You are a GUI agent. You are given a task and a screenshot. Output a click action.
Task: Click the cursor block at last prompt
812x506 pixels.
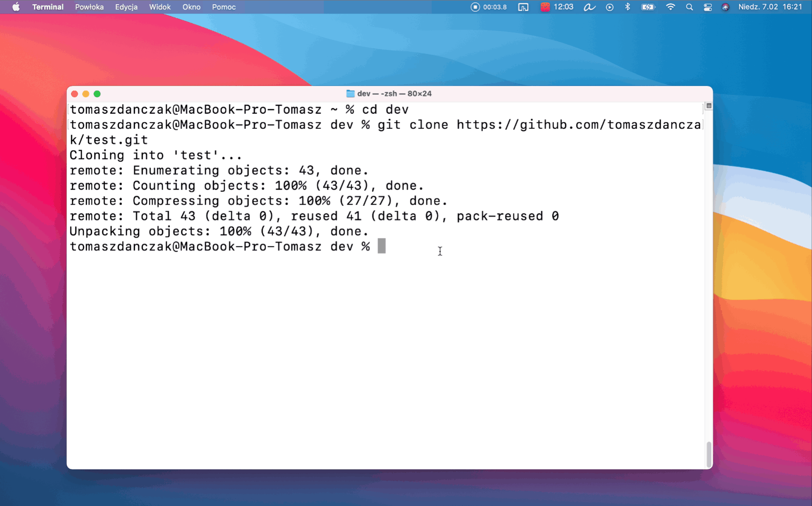click(x=382, y=246)
